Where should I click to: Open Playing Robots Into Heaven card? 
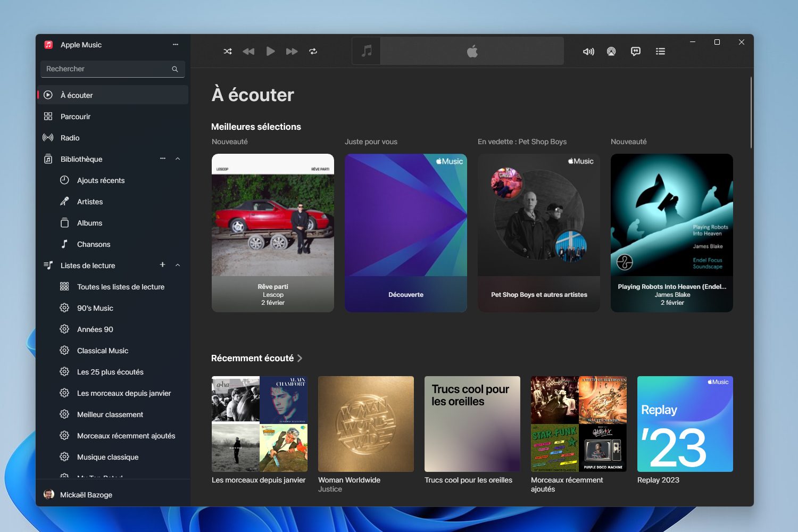pos(672,233)
